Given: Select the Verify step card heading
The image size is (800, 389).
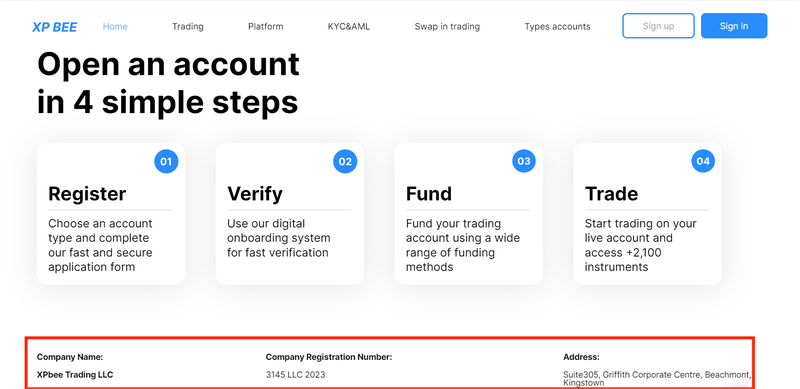Looking at the screenshot, I should (255, 194).
